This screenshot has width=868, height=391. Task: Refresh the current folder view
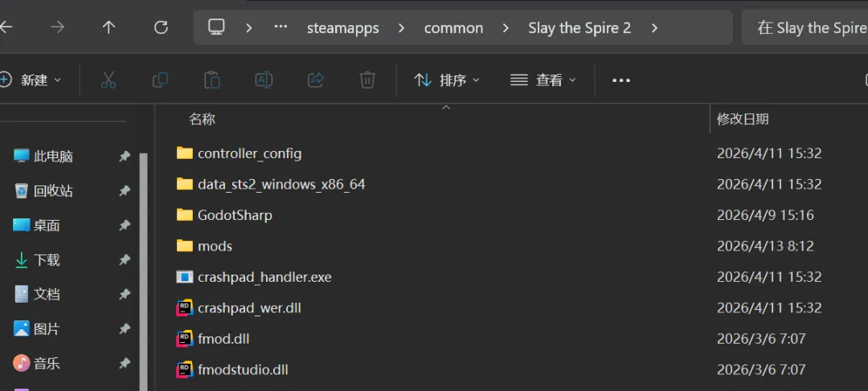161,27
